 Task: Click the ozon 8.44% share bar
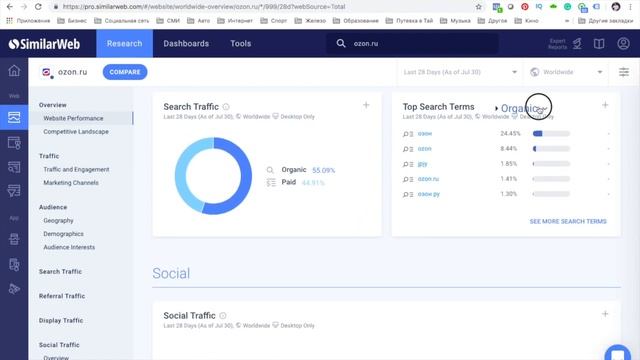pyautogui.click(x=551, y=149)
